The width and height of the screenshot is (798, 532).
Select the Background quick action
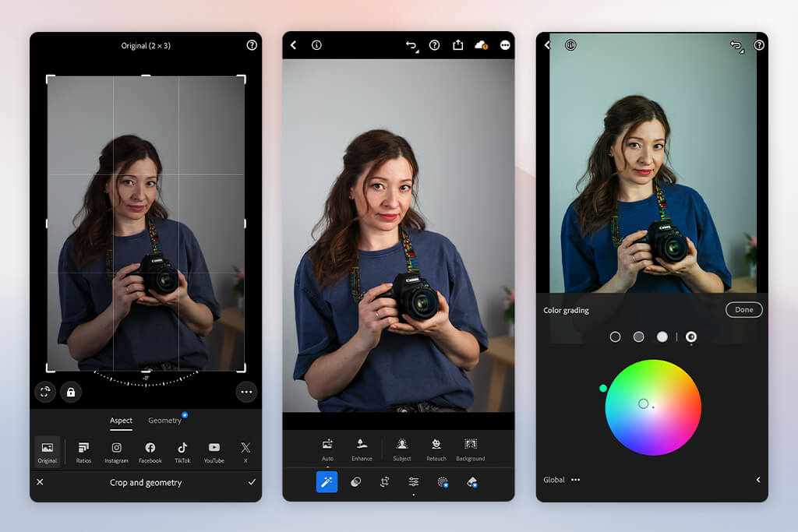pyautogui.click(x=471, y=449)
